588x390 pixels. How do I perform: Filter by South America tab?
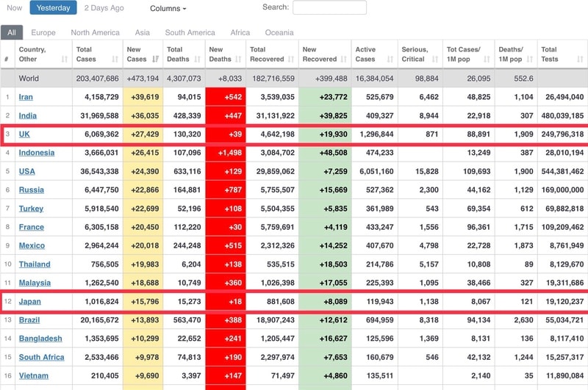(x=190, y=32)
